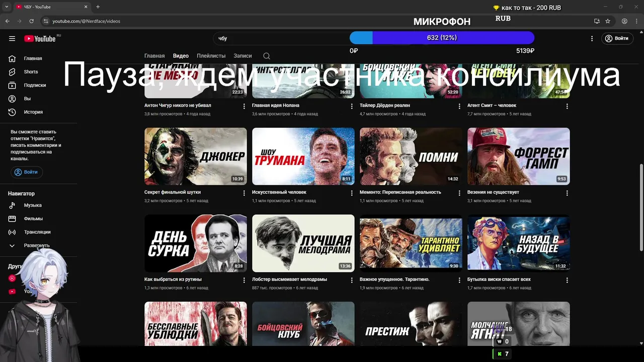Open Вы in the sidebar
This screenshot has width=644, height=362.
pos(27,99)
